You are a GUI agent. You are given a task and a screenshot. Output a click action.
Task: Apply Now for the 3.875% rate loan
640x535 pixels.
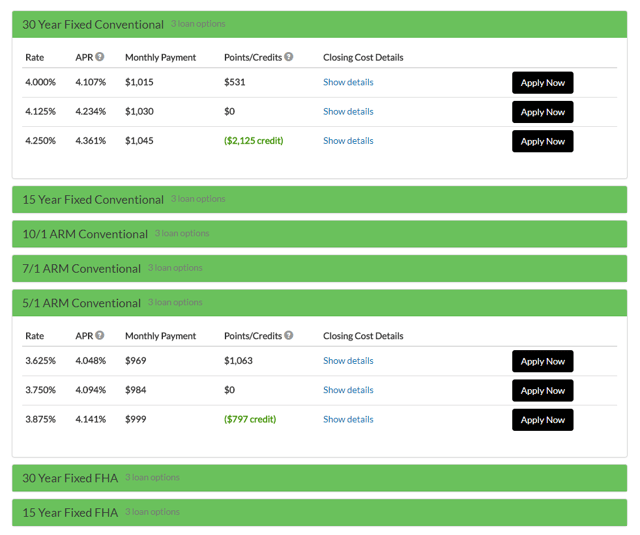click(542, 420)
